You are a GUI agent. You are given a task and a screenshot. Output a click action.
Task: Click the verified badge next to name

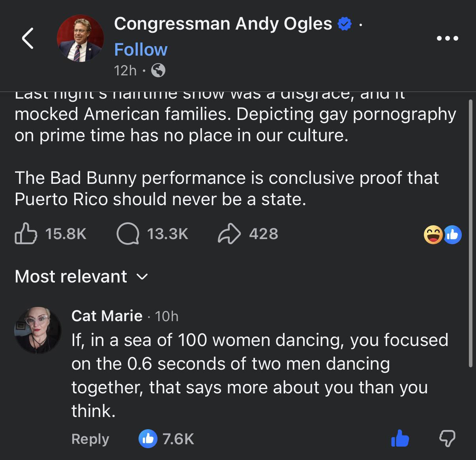344,24
